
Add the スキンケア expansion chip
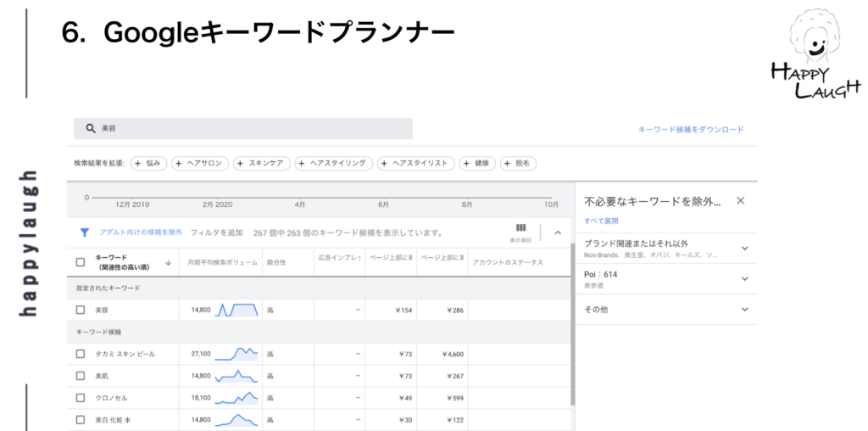pyautogui.click(x=262, y=164)
